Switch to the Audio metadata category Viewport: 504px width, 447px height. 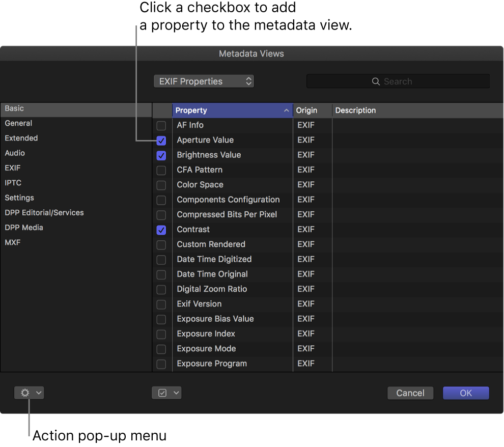(x=15, y=153)
